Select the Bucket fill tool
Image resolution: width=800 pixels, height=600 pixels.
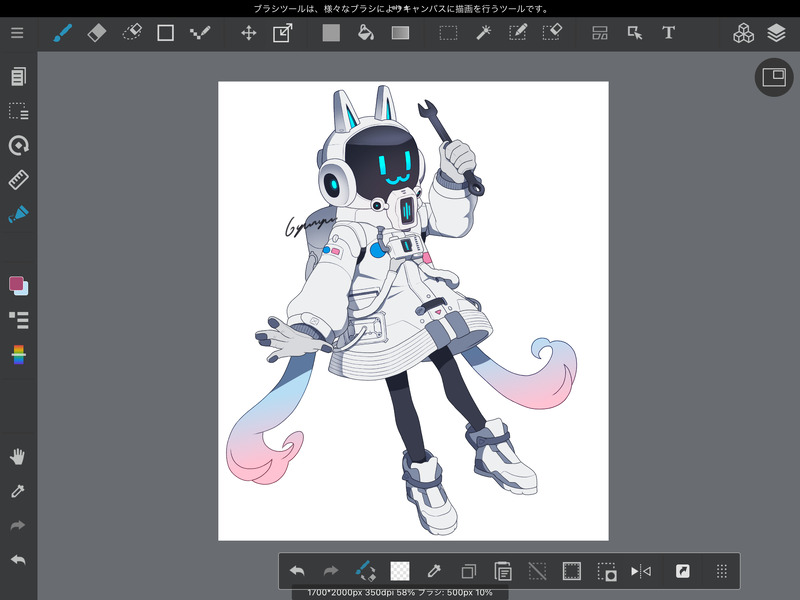point(366,33)
